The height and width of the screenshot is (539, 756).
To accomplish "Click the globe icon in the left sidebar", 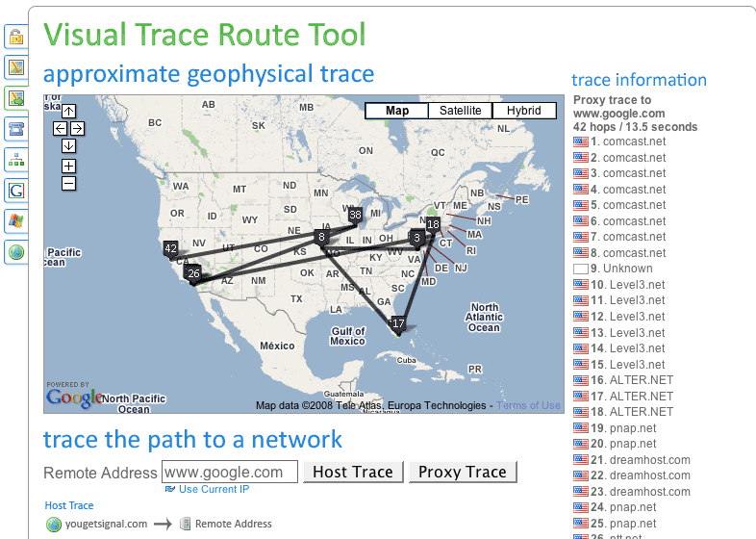I will 16,252.
